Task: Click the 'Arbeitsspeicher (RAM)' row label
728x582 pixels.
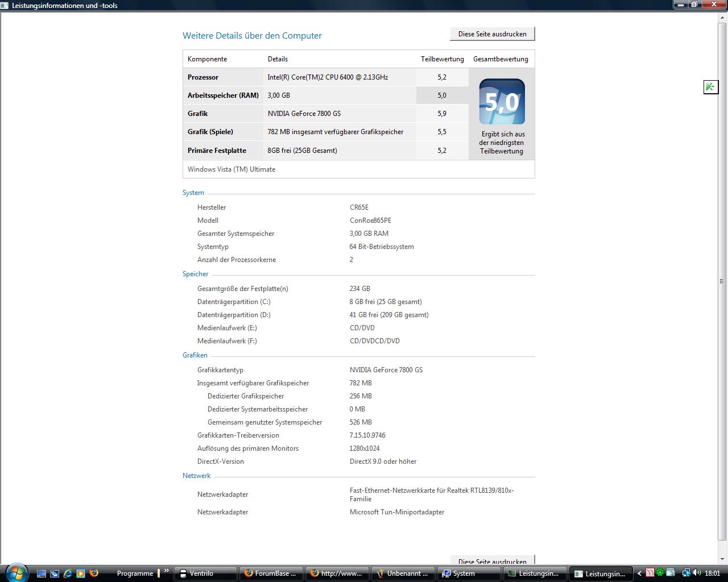Action: coord(223,95)
